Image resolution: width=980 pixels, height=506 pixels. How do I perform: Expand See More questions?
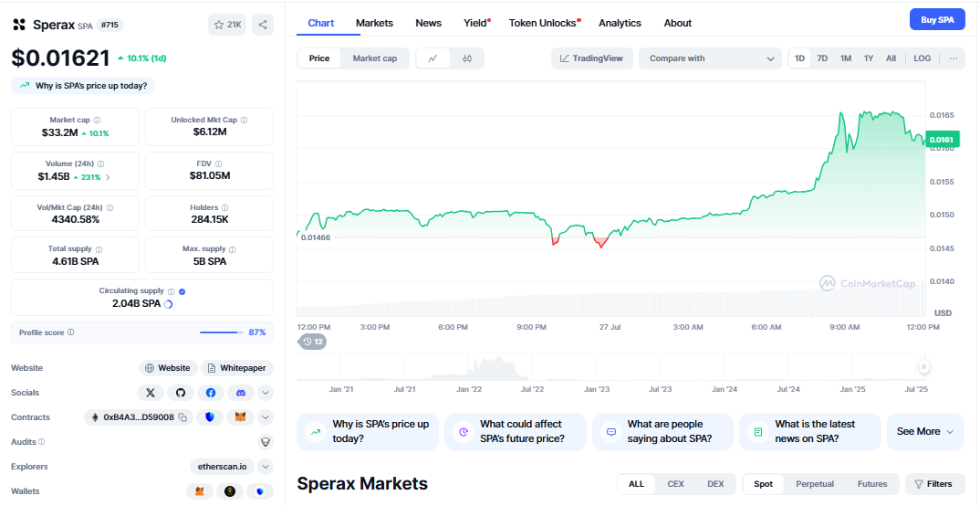pos(925,432)
